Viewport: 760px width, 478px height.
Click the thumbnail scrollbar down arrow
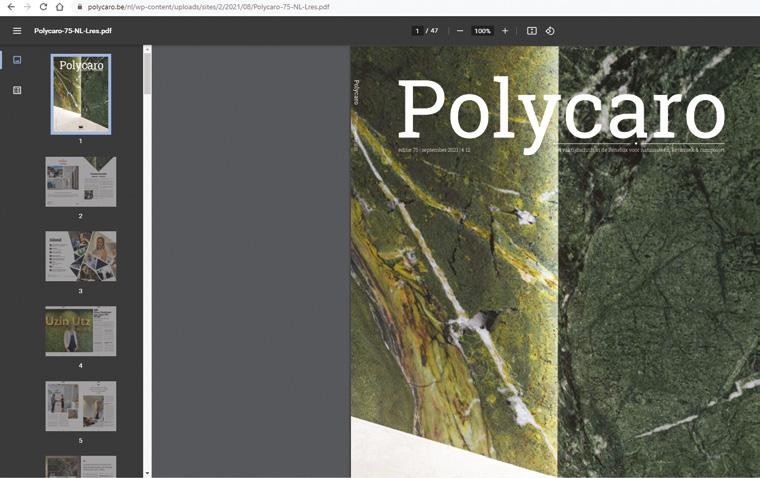point(147,473)
